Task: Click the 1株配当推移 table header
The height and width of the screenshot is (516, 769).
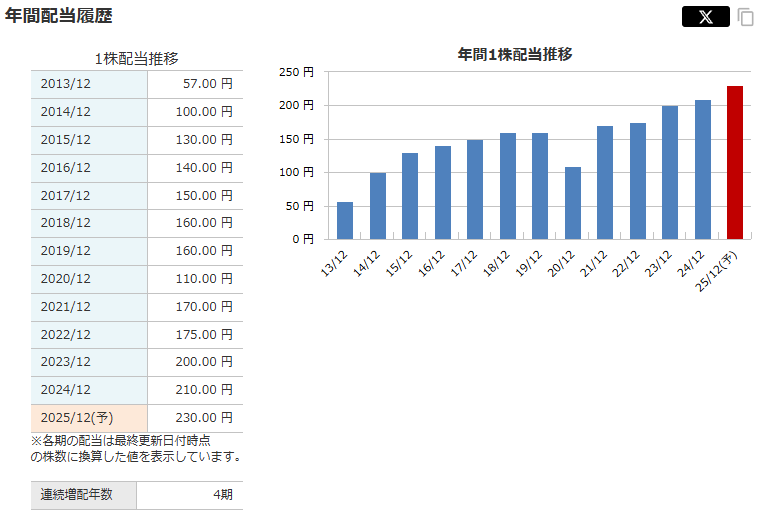Action: click(136, 59)
